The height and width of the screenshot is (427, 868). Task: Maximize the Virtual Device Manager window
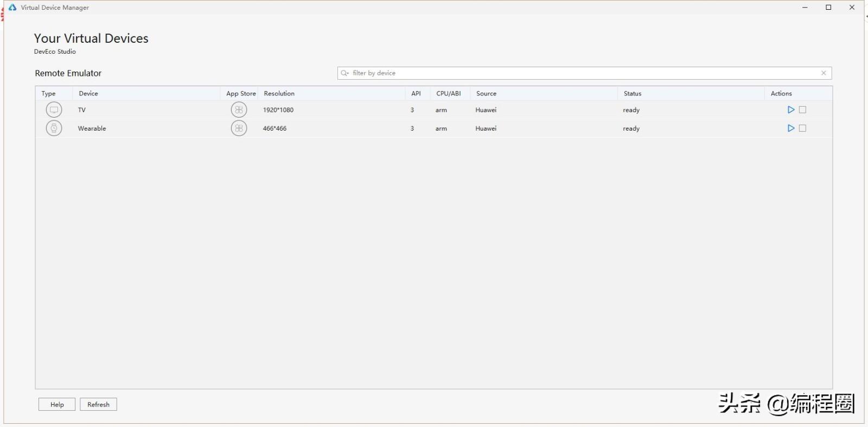click(x=828, y=8)
